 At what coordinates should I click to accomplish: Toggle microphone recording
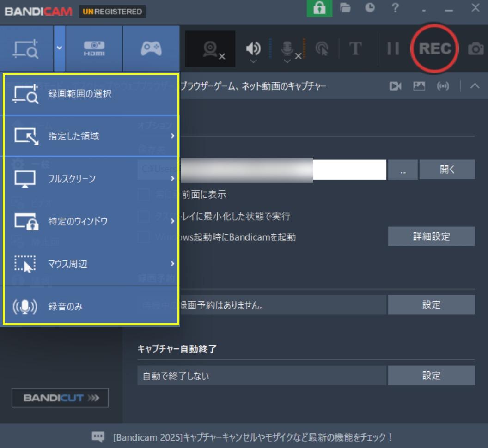point(288,49)
